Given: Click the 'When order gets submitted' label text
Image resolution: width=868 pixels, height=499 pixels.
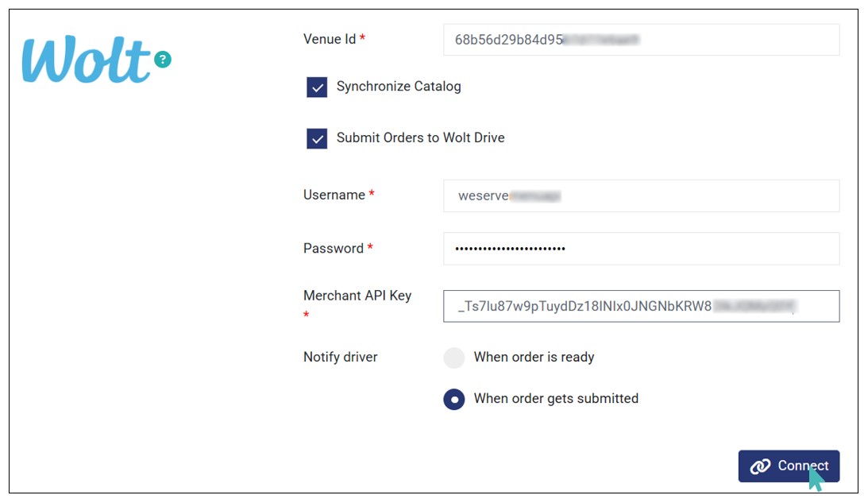Looking at the screenshot, I should click(x=556, y=399).
